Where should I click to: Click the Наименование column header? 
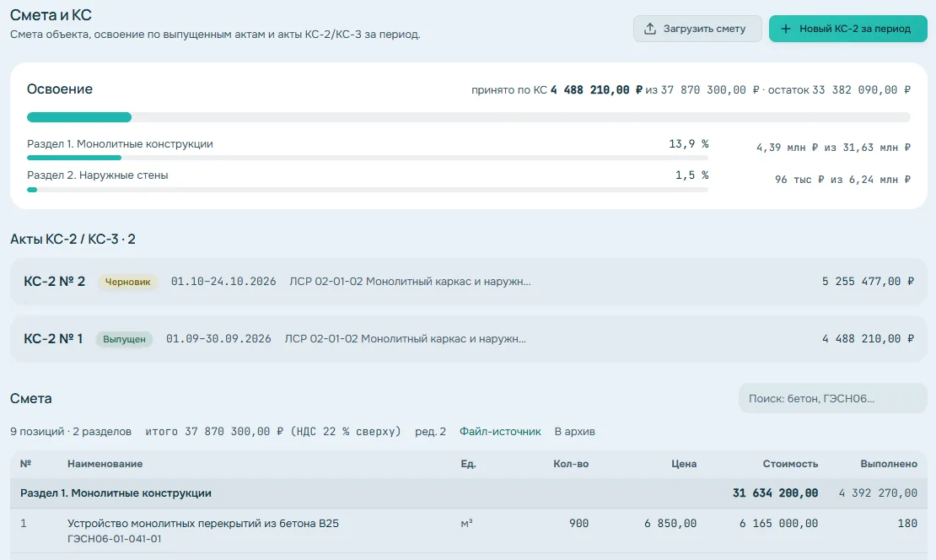tap(105, 464)
